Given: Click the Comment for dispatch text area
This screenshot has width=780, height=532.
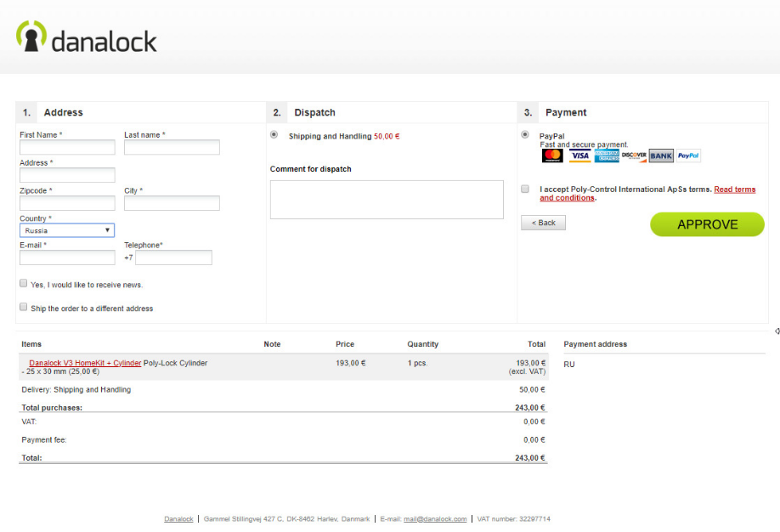Looking at the screenshot, I should (x=387, y=200).
